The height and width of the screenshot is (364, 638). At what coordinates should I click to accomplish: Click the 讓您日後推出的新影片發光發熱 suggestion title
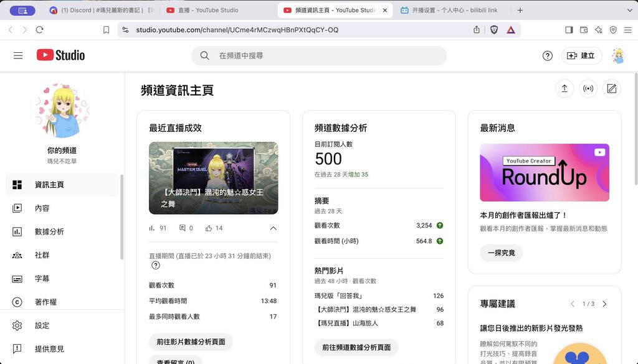coord(531,329)
